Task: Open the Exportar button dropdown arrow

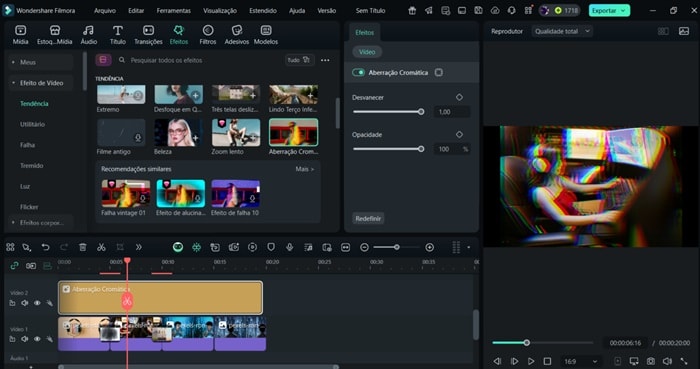Action: click(623, 11)
